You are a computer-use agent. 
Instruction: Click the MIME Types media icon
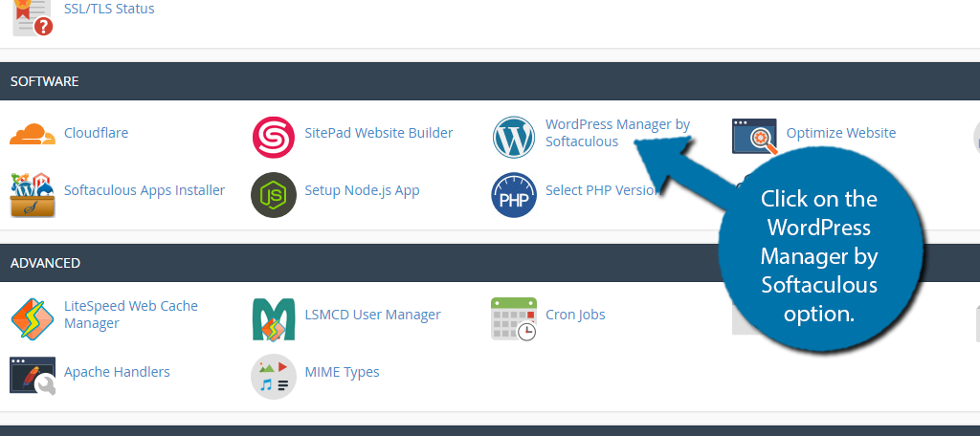point(273,377)
